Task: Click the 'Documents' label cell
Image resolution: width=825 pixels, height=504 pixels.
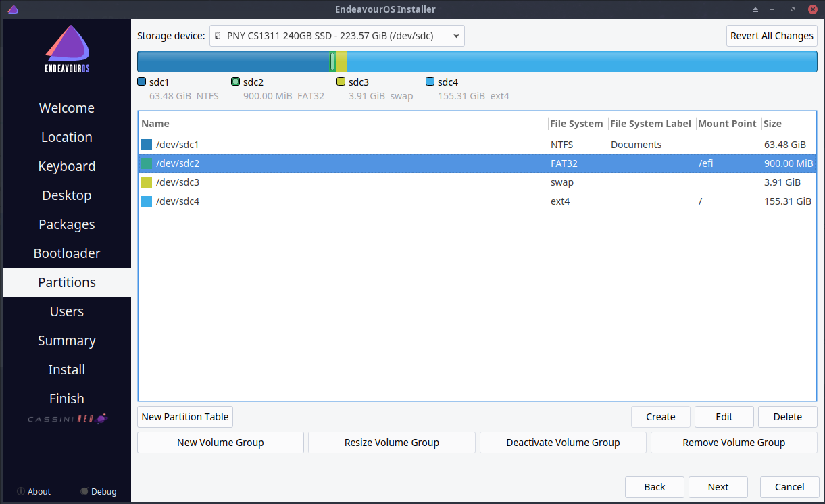Action: (636, 145)
